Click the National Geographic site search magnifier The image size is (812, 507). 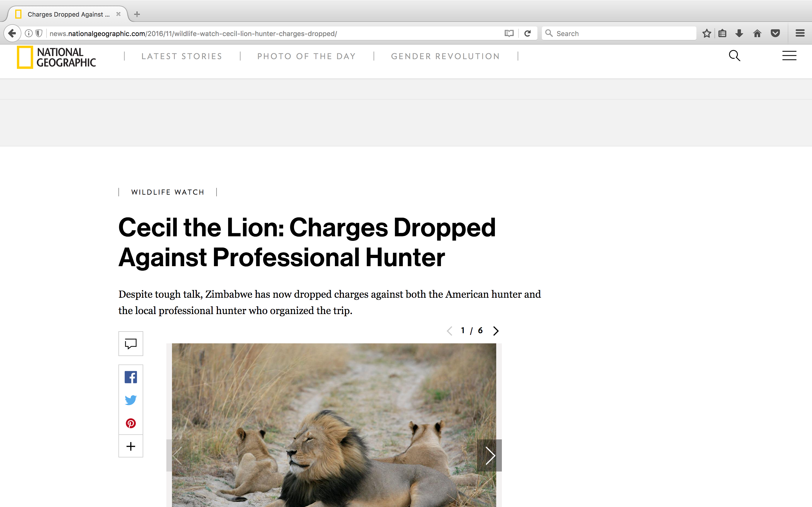[x=734, y=56]
